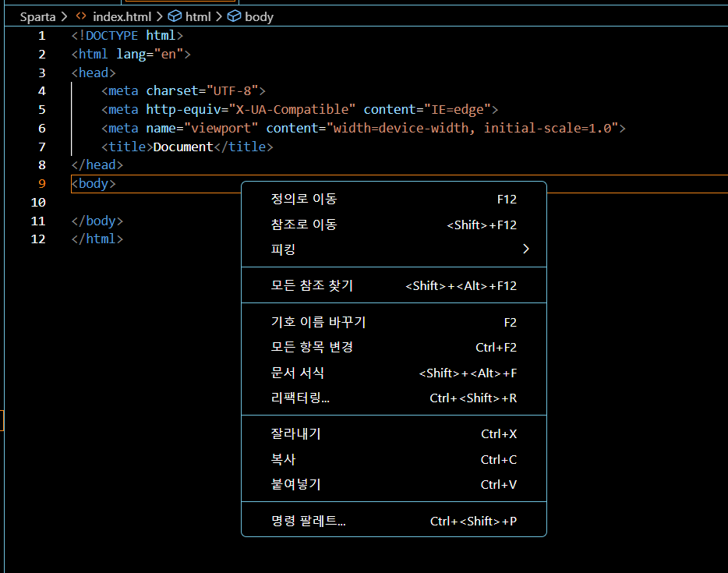The width and height of the screenshot is (728, 573).
Task: Click line number 8 in gutter
Action: coord(42,164)
